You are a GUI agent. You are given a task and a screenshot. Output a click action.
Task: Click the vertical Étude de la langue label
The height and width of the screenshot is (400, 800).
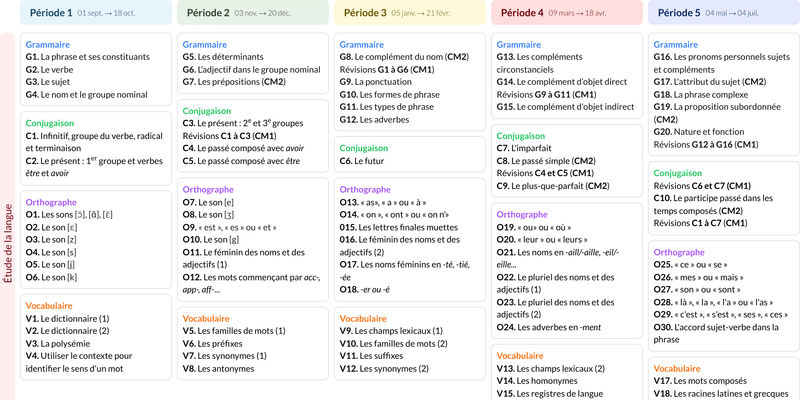pyautogui.click(x=8, y=243)
